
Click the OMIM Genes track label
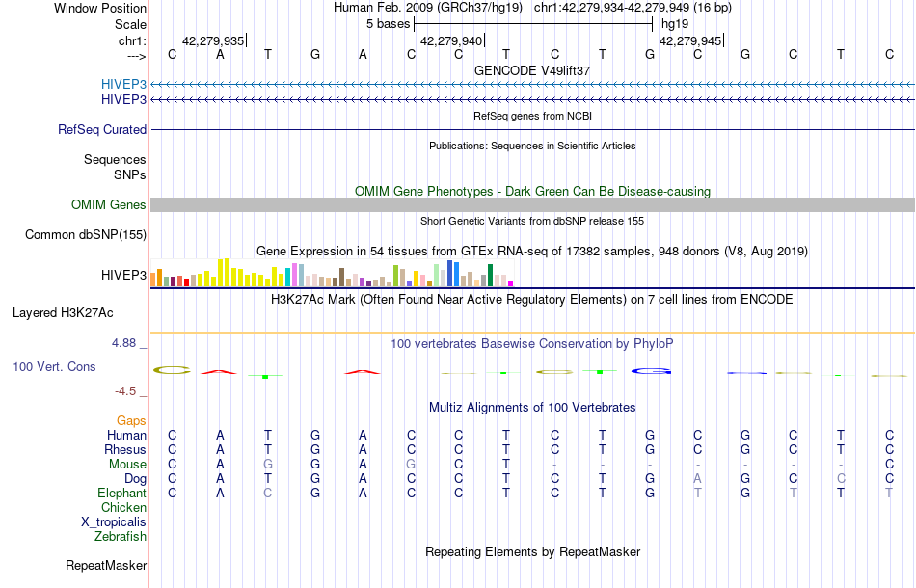[x=108, y=205]
